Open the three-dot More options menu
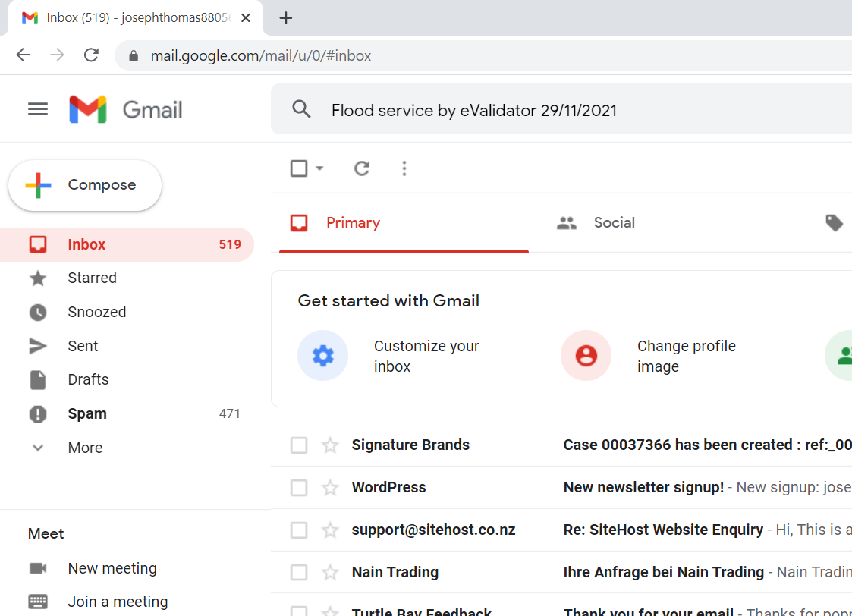Image resolution: width=852 pixels, height=616 pixels. click(404, 168)
